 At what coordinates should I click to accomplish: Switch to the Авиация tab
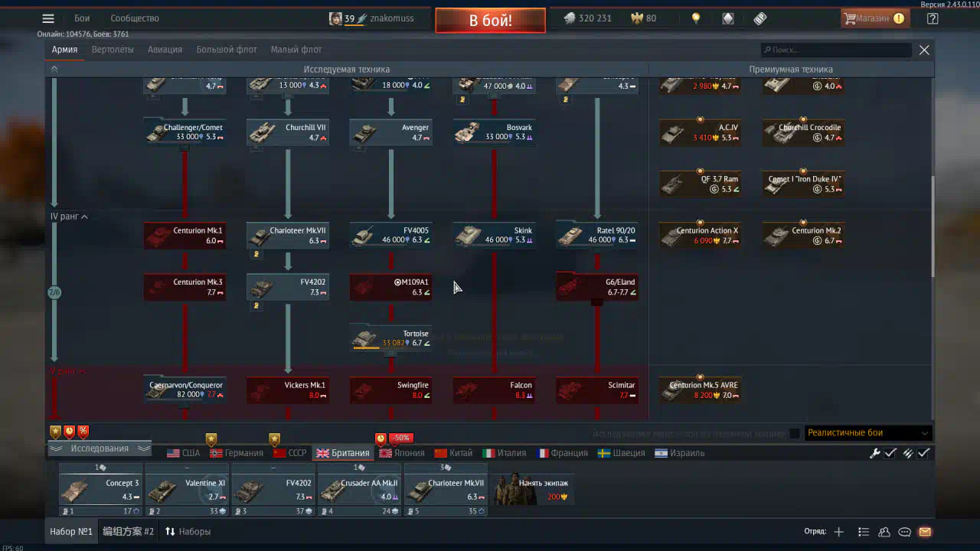point(165,50)
